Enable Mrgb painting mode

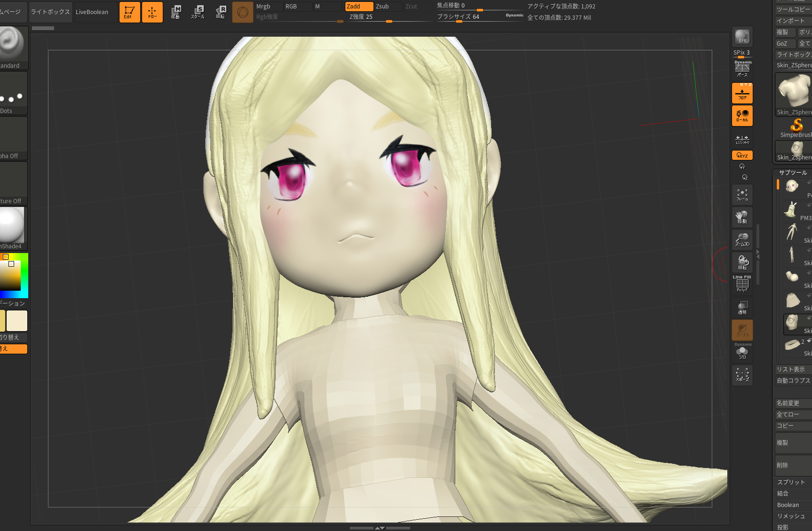tap(269, 7)
